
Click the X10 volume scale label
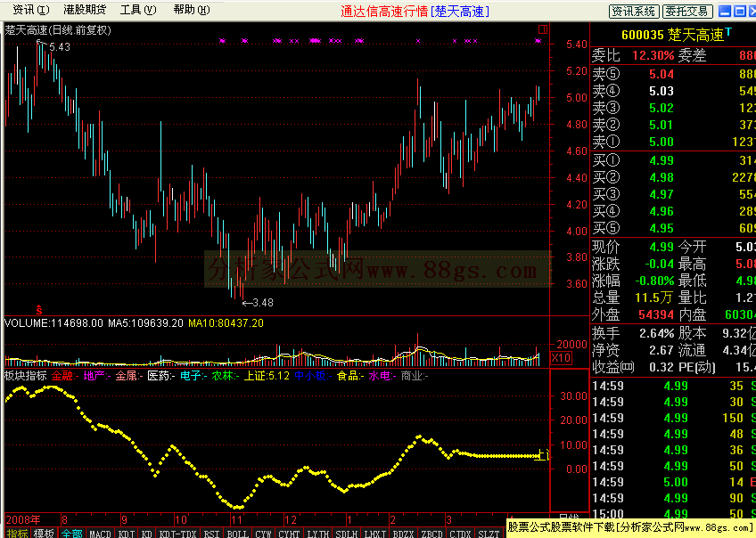(562, 358)
